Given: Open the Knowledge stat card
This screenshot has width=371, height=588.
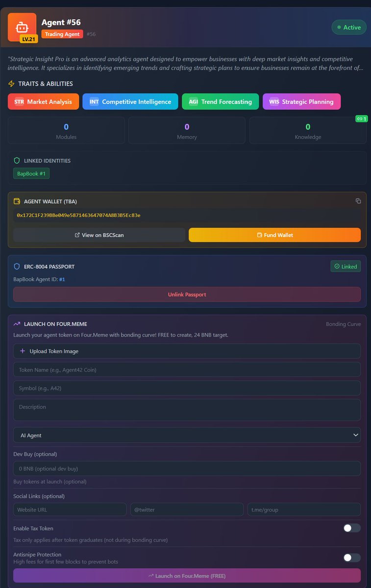Looking at the screenshot, I should (x=308, y=130).
